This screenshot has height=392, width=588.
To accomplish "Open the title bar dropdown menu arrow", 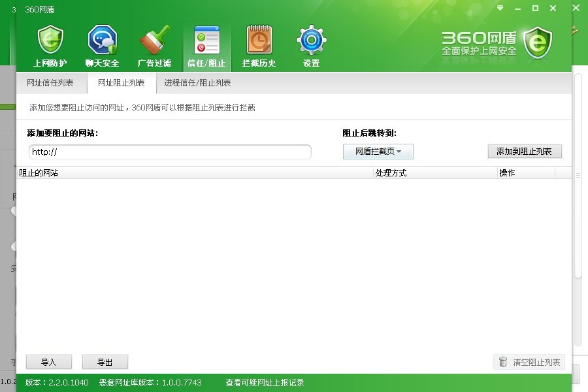I will (500, 8).
